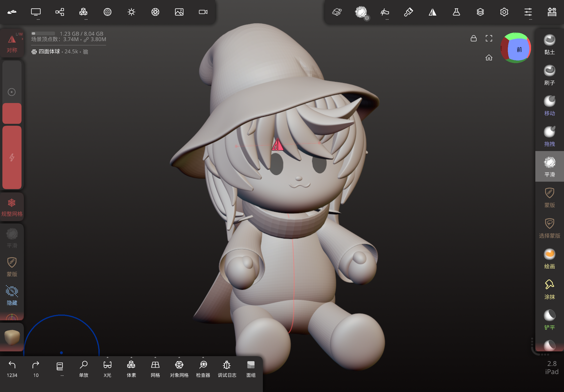Redo the action (10)
Image resolution: width=564 pixels, height=392 pixels.
pos(36,369)
